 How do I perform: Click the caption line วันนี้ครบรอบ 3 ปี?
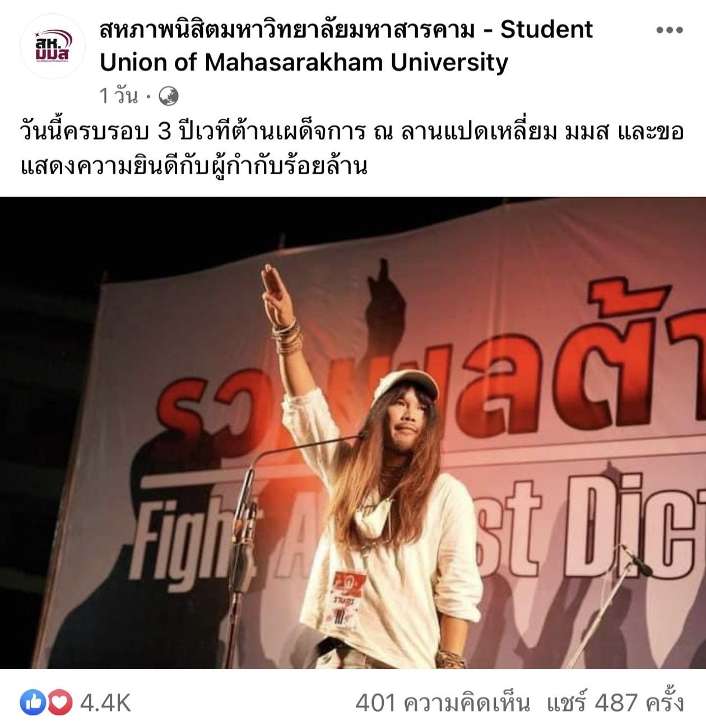point(352,132)
